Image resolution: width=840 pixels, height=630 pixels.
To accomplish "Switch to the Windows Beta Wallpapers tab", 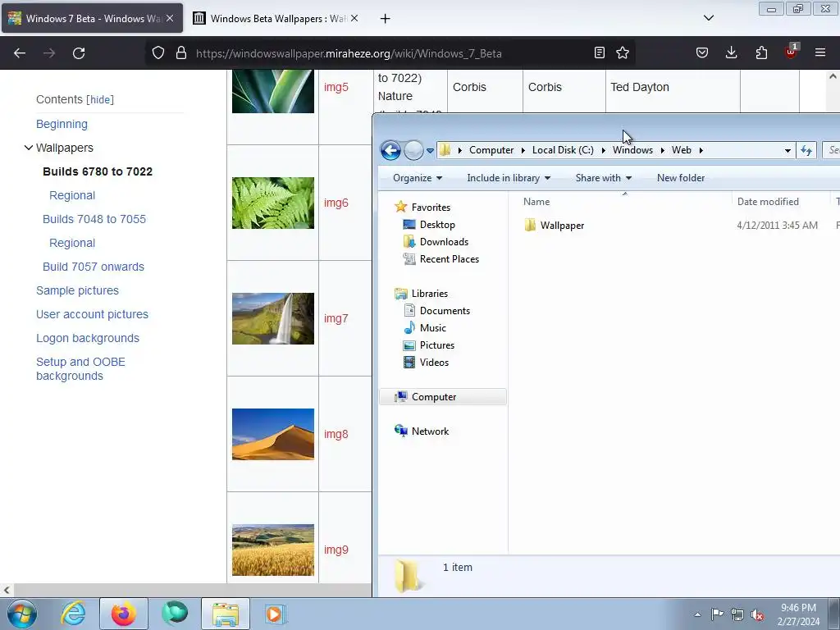I will (x=276, y=19).
